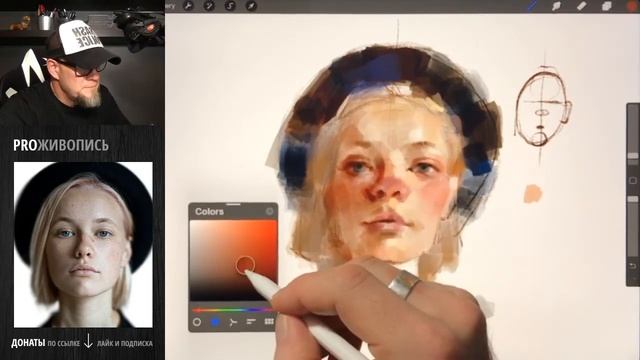
Task: Click the head construction sketch on canvas
Action: [542, 108]
